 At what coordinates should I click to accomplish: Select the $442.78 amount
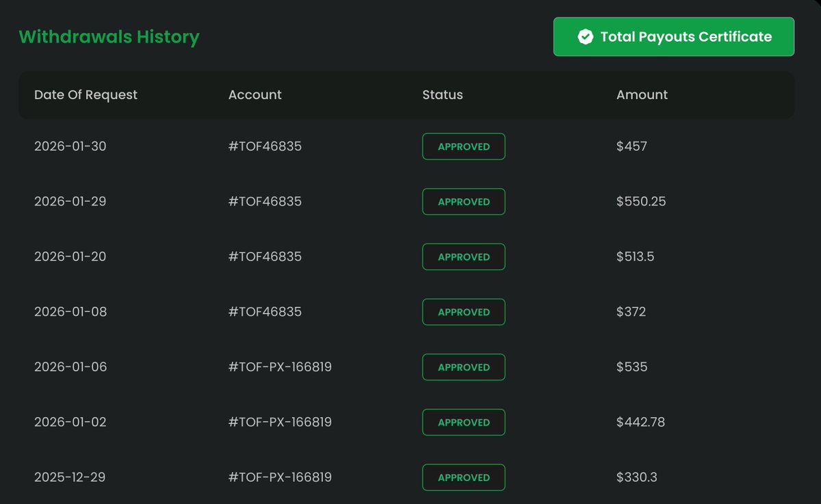640,422
